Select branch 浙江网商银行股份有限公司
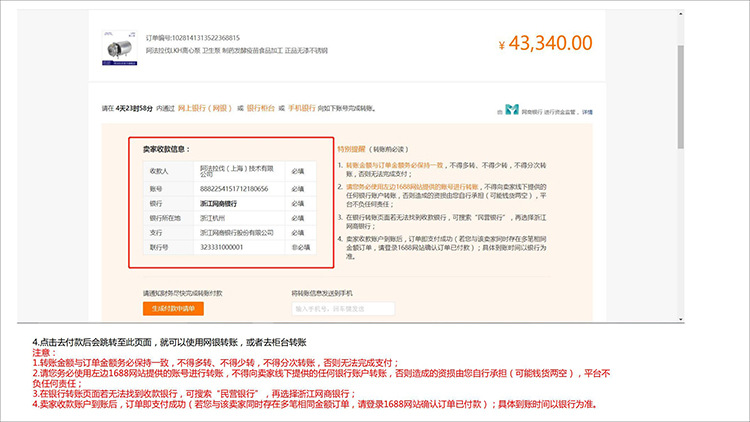The height and width of the screenshot is (422, 750). click(x=237, y=233)
